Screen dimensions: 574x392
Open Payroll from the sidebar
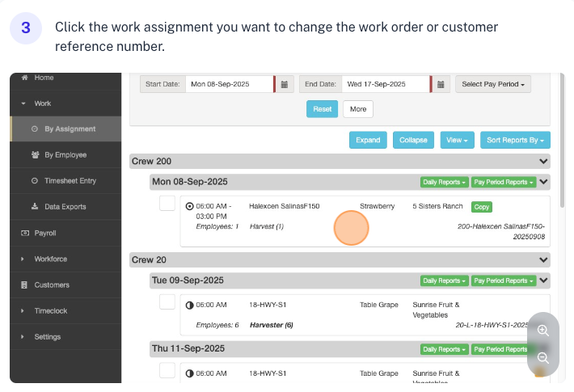point(45,233)
